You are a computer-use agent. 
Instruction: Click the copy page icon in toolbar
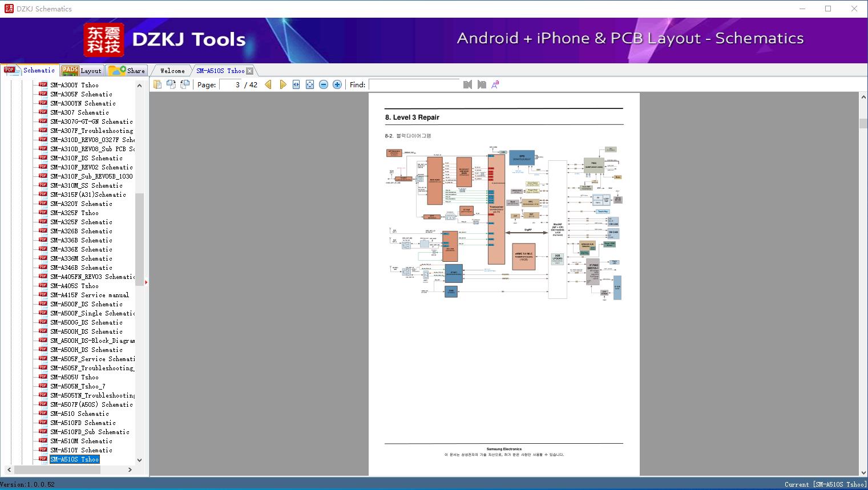pyautogui.click(x=158, y=84)
